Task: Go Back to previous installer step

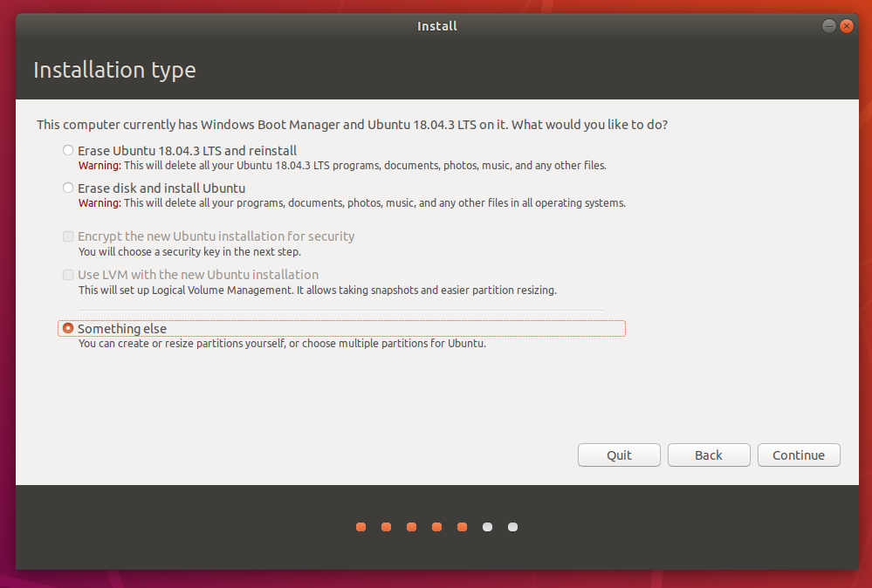Action: click(x=708, y=455)
